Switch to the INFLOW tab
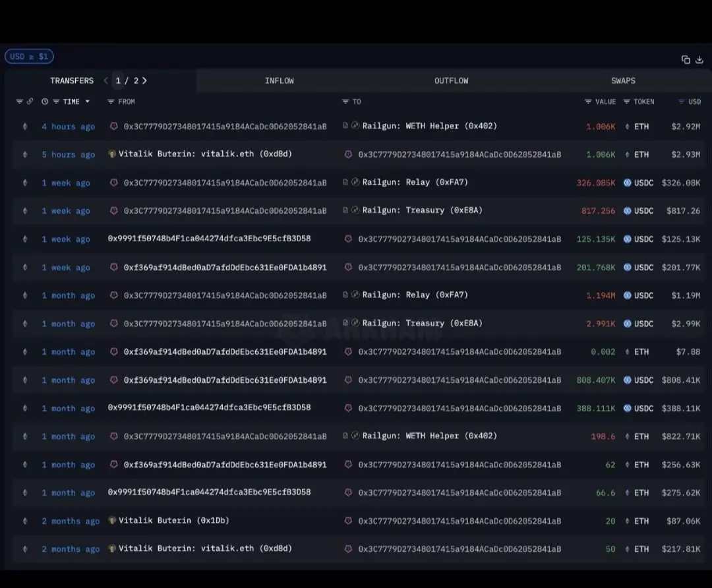This screenshot has width=712, height=588. (x=280, y=80)
